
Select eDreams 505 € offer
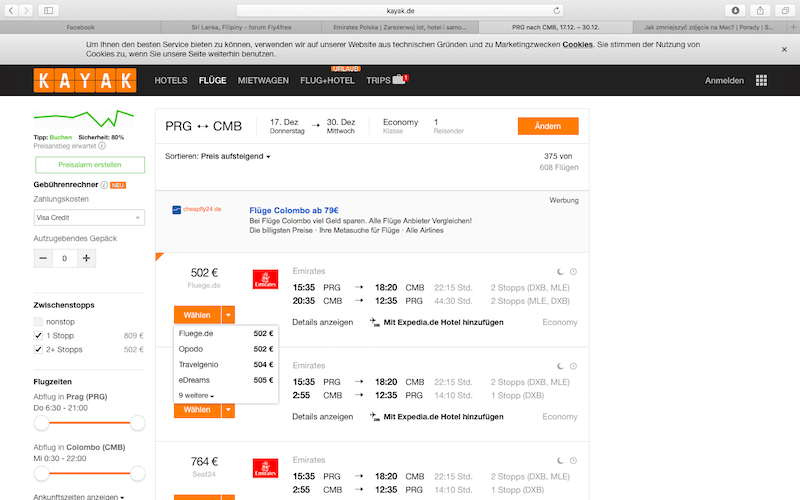click(226, 380)
